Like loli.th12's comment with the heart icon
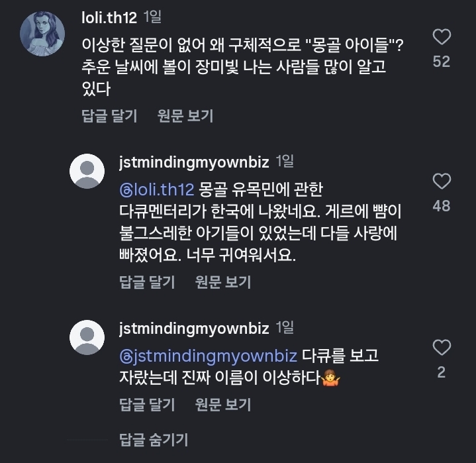This screenshot has width=476, height=463. click(441, 36)
